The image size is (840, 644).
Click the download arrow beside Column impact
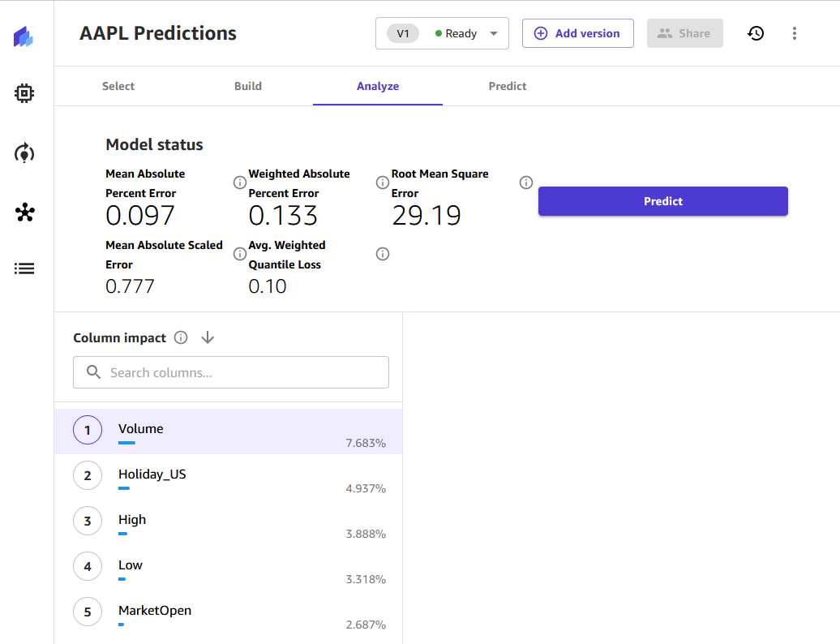pos(208,337)
